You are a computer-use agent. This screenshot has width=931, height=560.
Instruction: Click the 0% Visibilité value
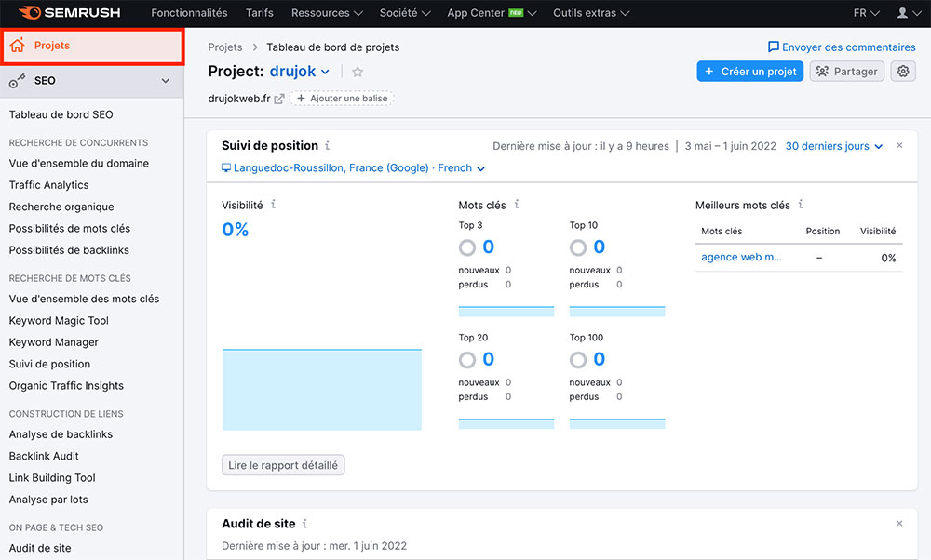(236, 230)
